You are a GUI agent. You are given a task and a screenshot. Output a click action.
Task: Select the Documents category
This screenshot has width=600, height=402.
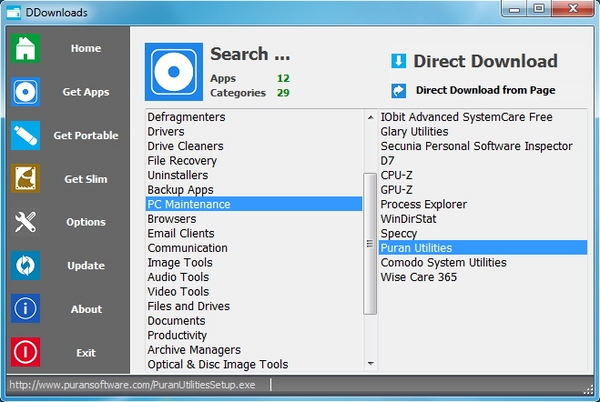click(254, 320)
